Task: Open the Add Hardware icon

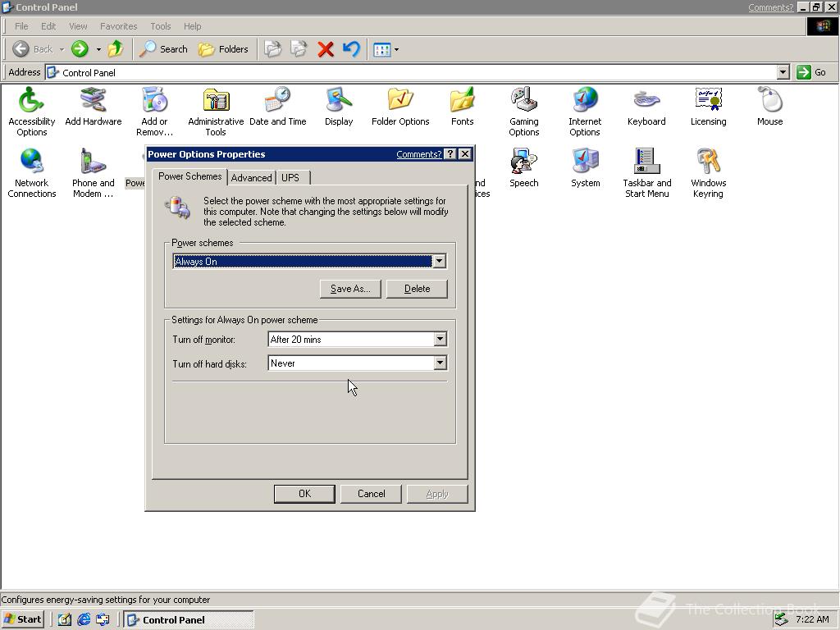Action: coord(94,107)
